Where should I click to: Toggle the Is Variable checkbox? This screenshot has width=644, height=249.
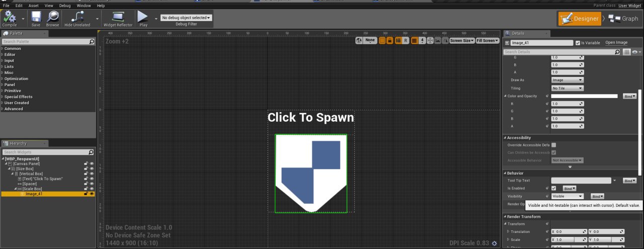pos(578,43)
